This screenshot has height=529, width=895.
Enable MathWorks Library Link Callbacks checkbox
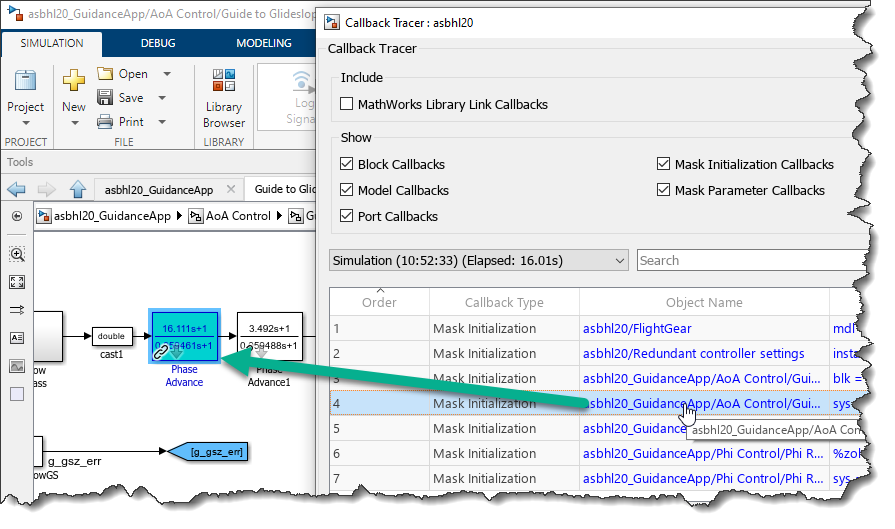pyautogui.click(x=347, y=104)
